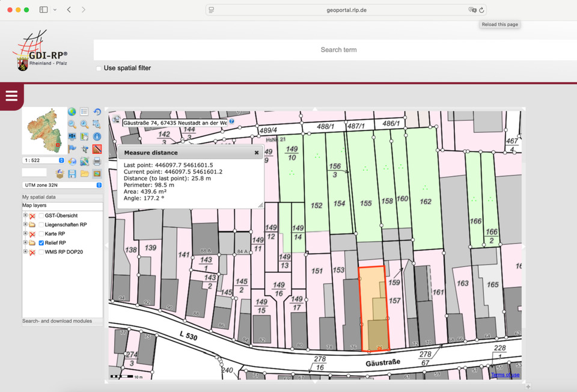Click the zoom in magnifier icon
Image resolution: width=577 pixels, height=392 pixels.
click(84, 124)
